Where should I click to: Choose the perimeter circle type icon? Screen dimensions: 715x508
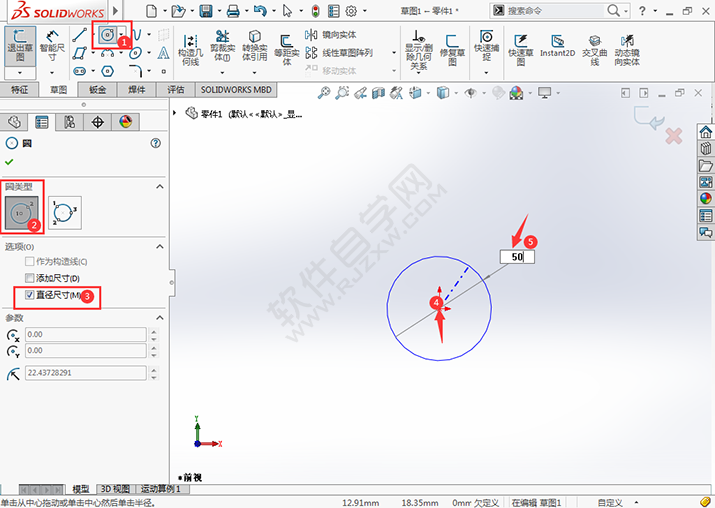pyautogui.click(x=65, y=214)
